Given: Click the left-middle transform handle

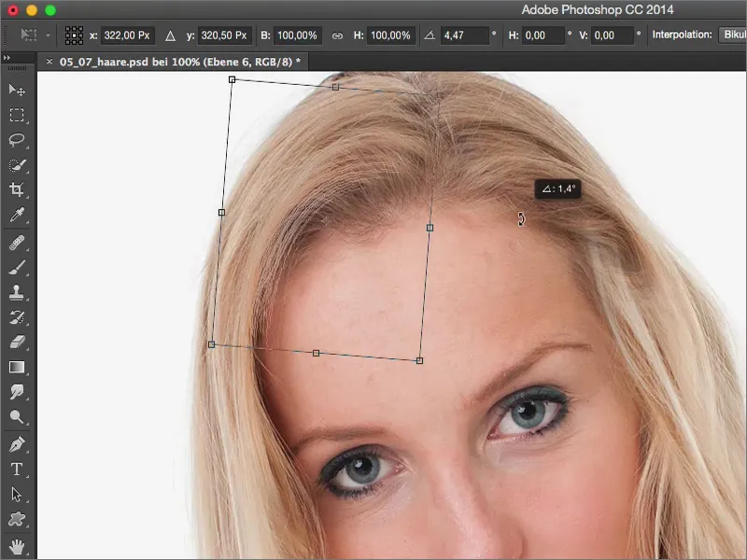Looking at the screenshot, I should point(221,213).
